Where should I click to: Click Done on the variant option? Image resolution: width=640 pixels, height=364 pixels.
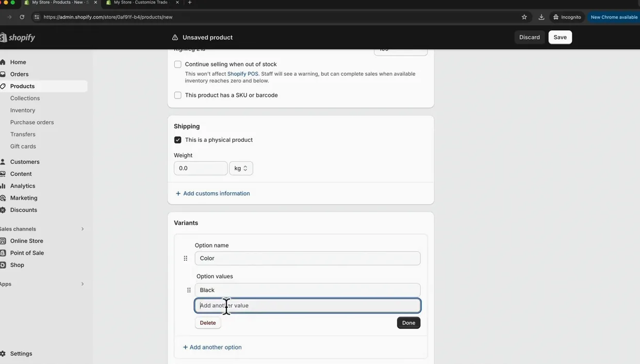point(408,323)
